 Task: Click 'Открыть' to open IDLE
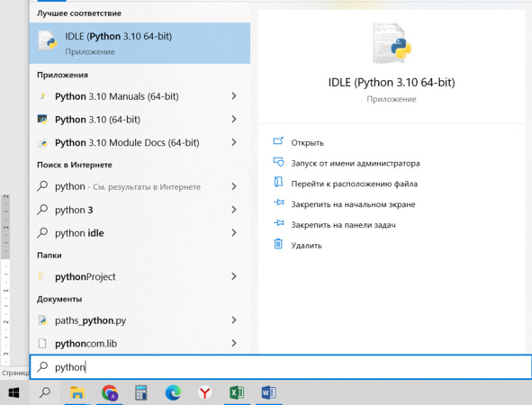307,143
